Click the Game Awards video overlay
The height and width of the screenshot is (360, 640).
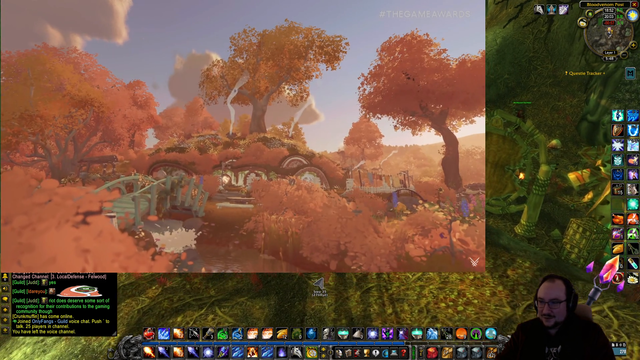tap(243, 136)
